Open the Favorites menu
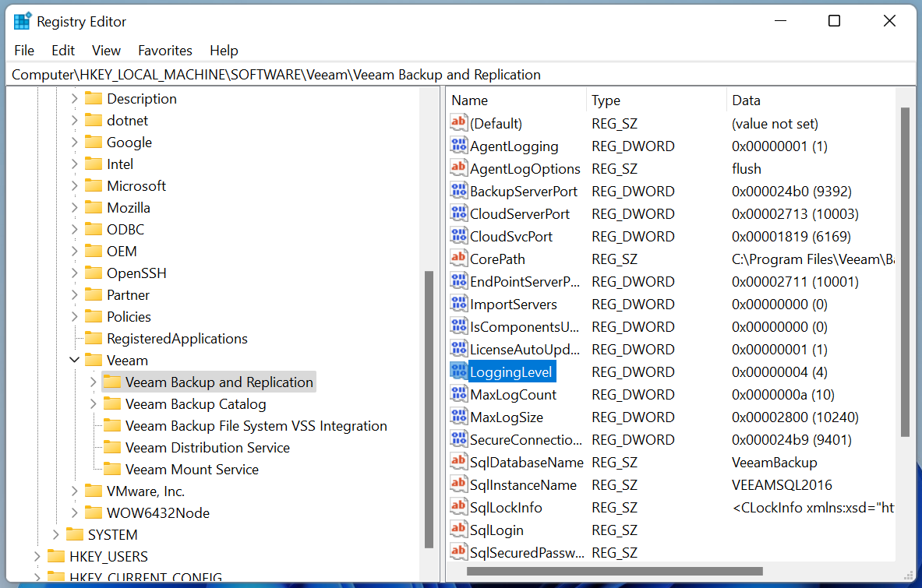The image size is (922, 588). point(164,50)
